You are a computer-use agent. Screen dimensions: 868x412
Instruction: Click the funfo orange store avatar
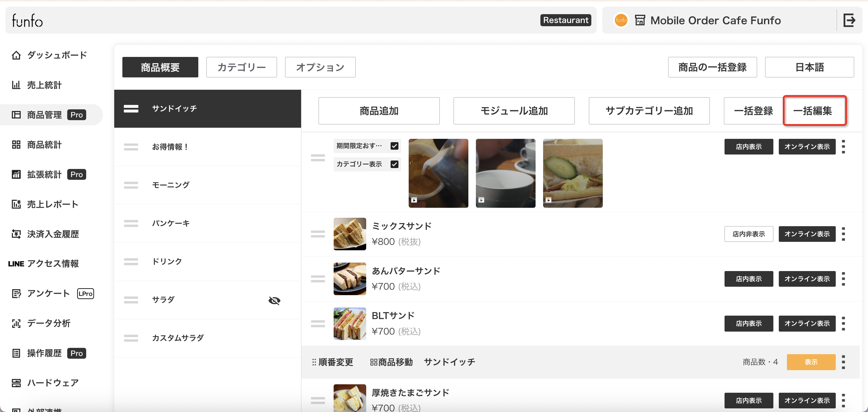pyautogui.click(x=621, y=20)
